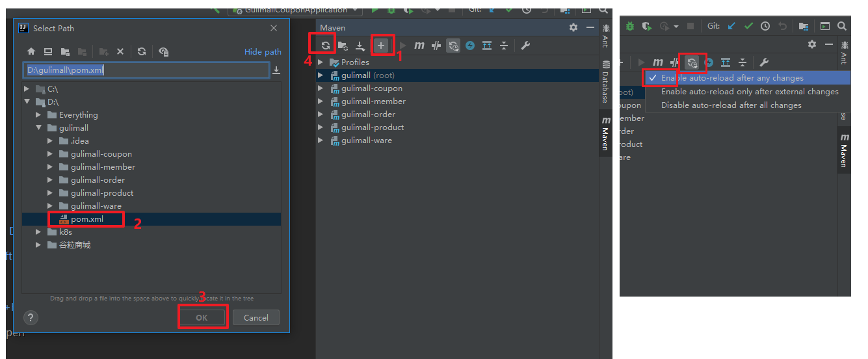Click Hide path link
The height and width of the screenshot is (359, 868).
click(263, 52)
